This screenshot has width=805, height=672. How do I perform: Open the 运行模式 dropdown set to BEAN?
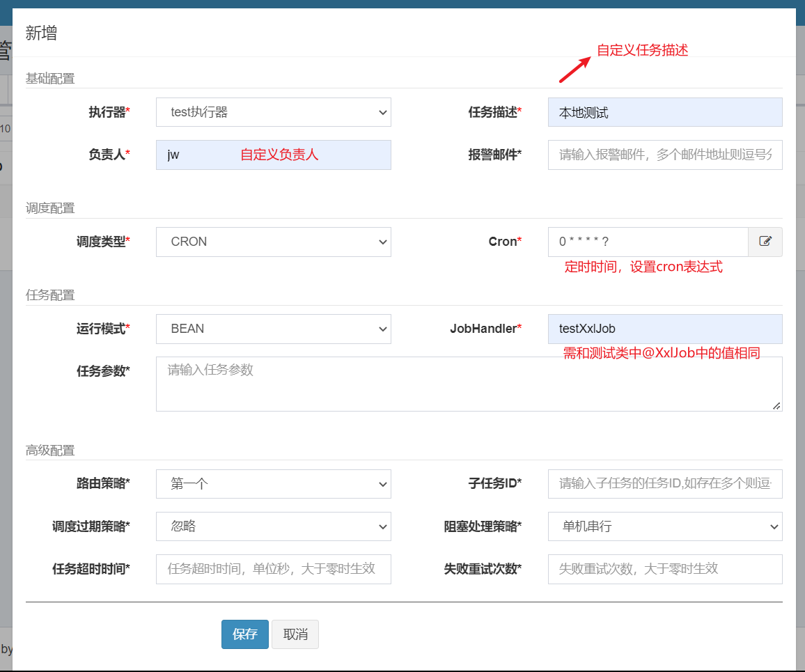273,329
